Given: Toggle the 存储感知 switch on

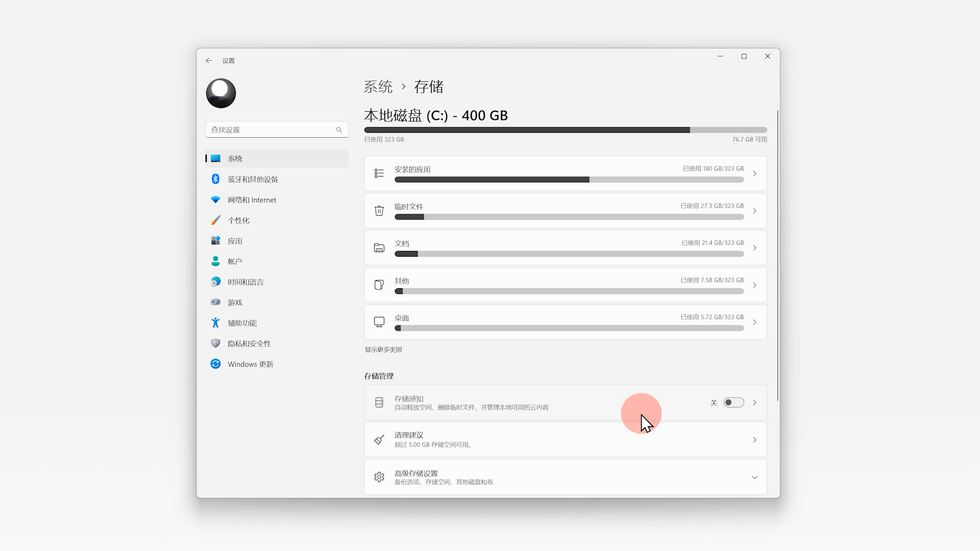Looking at the screenshot, I should (x=733, y=403).
